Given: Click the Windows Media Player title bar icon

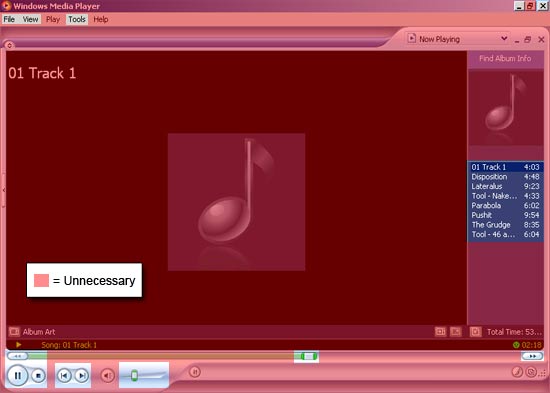Looking at the screenshot, I should pos(6,5).
